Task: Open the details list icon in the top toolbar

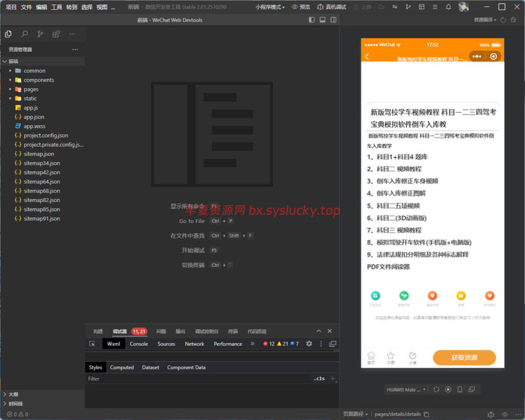Action: (435, 7)
